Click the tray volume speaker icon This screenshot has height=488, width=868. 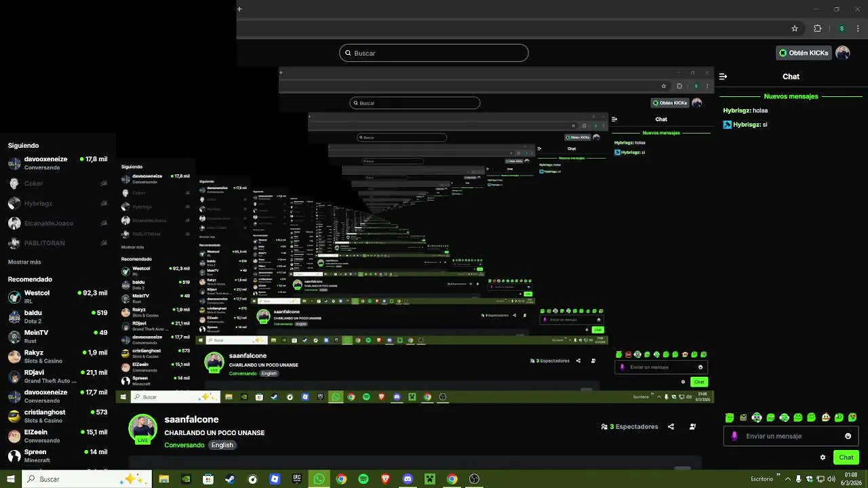[831, 479]
